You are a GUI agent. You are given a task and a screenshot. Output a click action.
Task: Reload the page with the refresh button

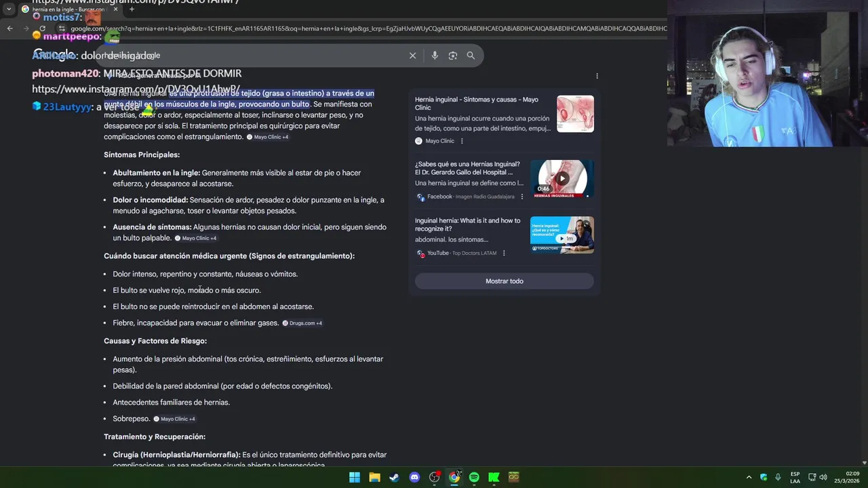(42, 28)
